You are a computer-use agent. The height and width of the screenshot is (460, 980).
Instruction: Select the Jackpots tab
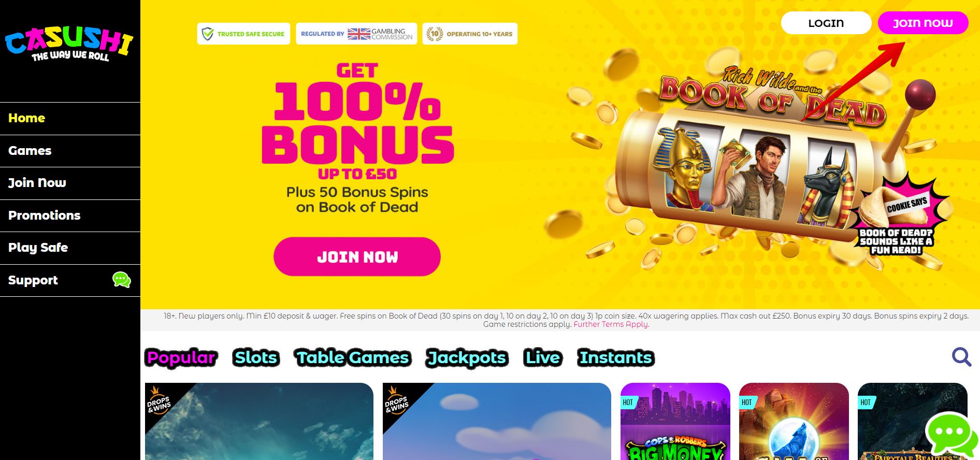click(467, 357)
